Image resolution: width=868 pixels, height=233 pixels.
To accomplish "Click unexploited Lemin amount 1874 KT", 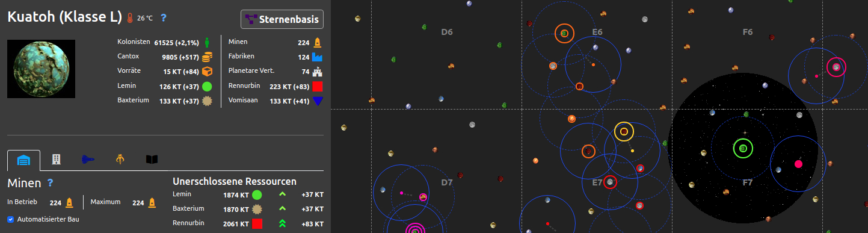I will click(235, 194).
